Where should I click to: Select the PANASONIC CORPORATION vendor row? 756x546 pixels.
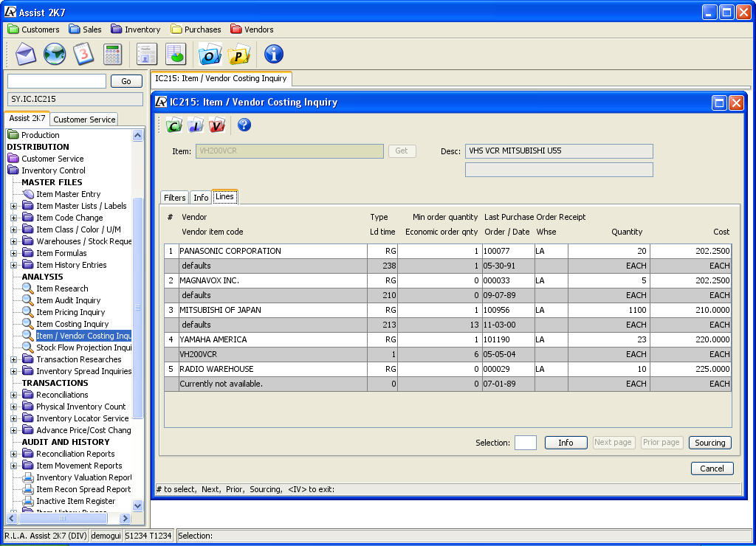coord(447,251)
